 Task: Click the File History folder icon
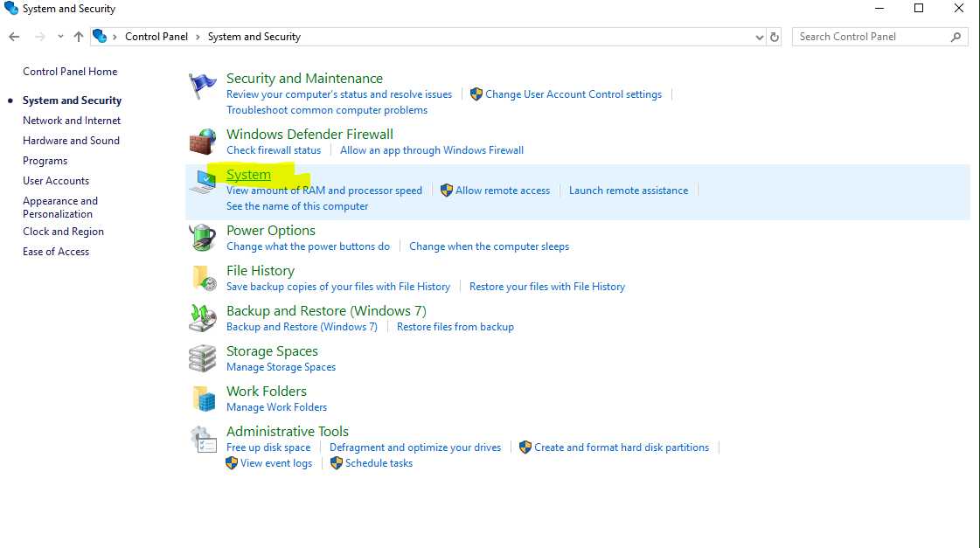pos(204,278)
